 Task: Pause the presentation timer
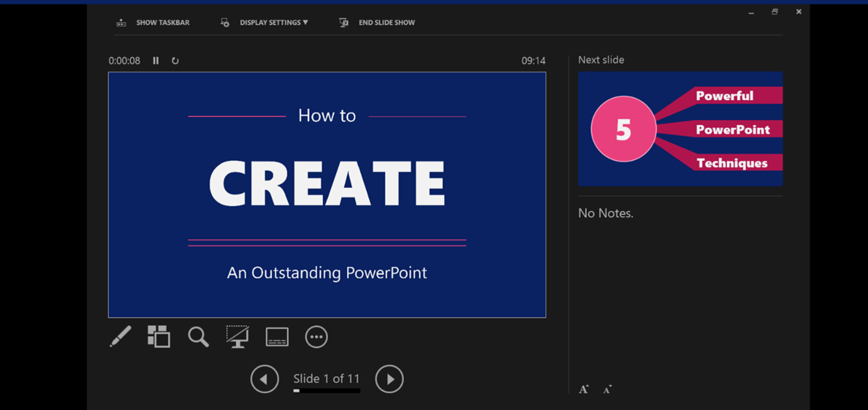pyautogui.click(x=155, y=60)
